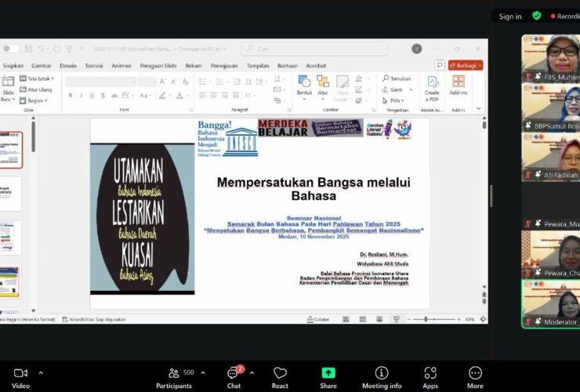Toggle the AutoSave switch in title bar
The height and width of the screenshot is (392, 580).
click(9, 49)
